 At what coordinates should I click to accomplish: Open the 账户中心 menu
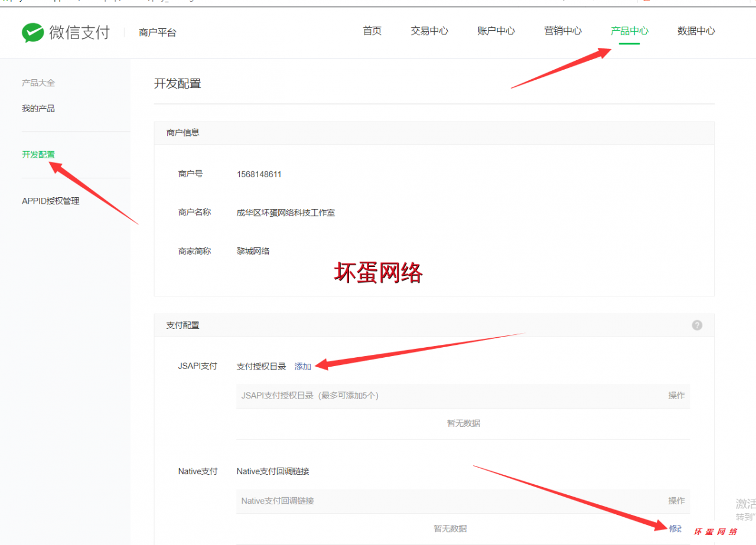tap(496, 31)
